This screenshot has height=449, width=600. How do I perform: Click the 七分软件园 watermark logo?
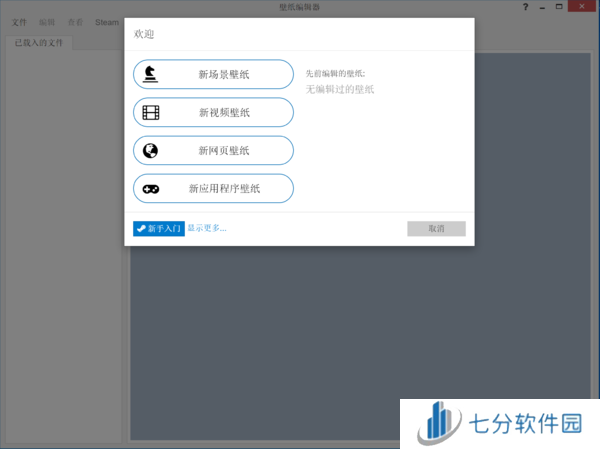pyautogui.click(x=500, y=424)
